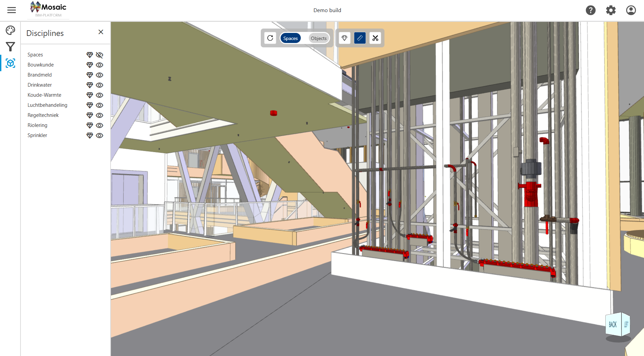Toggle transparency diamond for Sprinkler

[x=90, y=135]
